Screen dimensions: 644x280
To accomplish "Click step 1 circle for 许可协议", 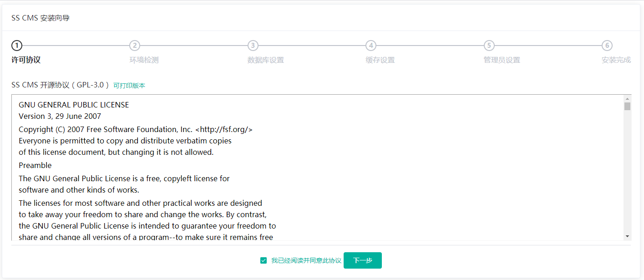I will coord(17,46).
